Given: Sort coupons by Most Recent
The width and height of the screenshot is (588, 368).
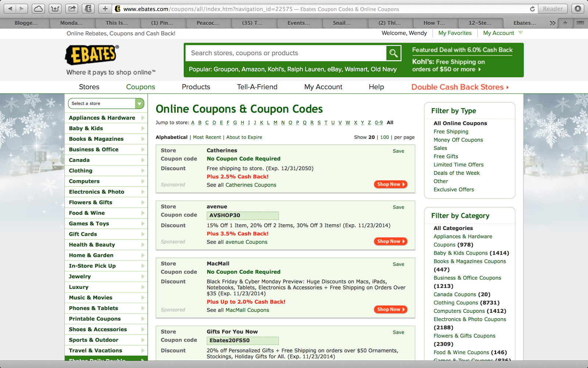Looking at the screenshot, I should point(207,137).
